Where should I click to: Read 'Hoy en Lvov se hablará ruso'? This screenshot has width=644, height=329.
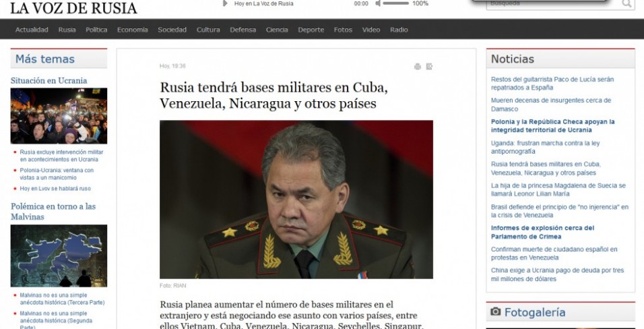point(55,188)
